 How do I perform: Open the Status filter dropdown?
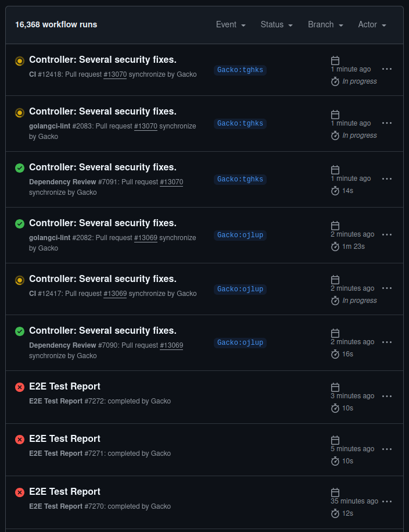276,24
